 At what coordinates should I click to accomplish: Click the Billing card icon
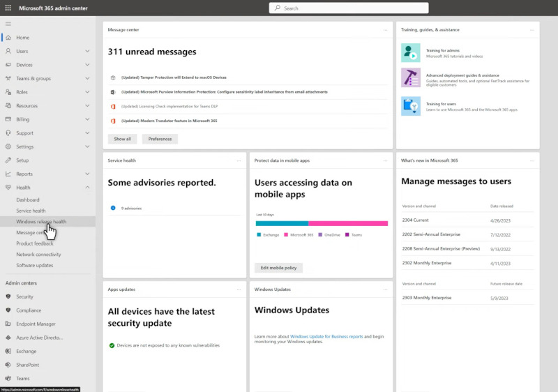(x=8, y=119)
